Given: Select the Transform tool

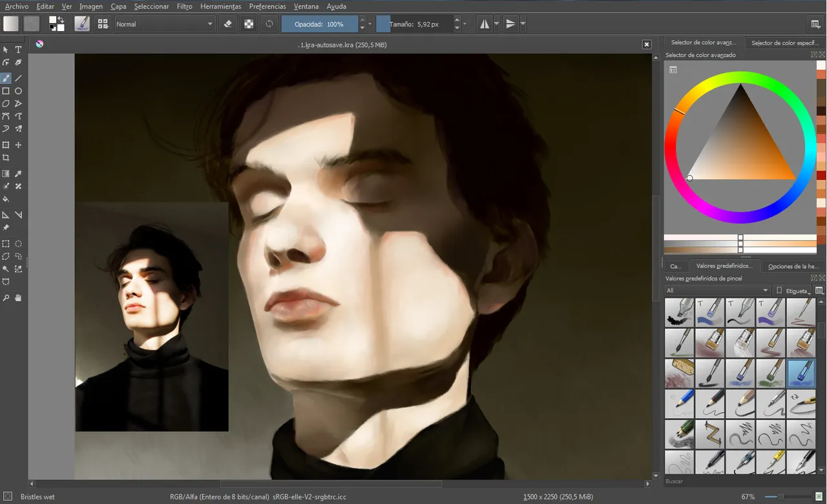Looking at the screenshot, I should coord(6,145).
